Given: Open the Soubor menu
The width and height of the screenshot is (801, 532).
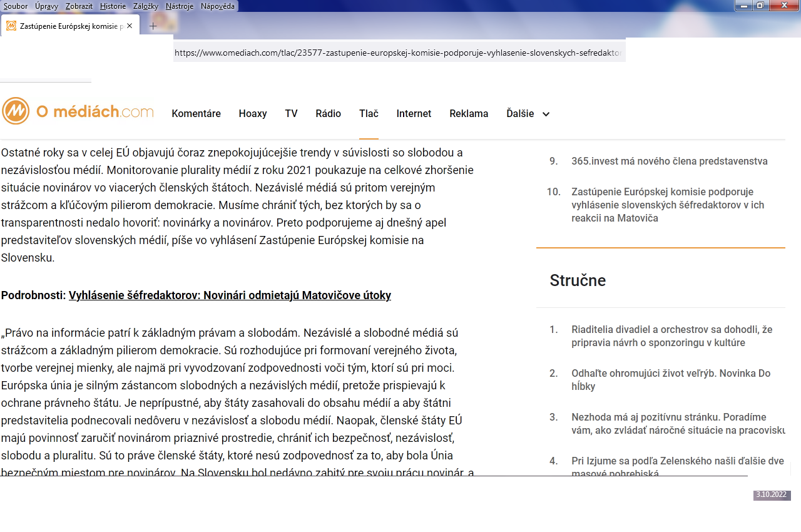Looking at the screenshot, I should coord(16,6).
